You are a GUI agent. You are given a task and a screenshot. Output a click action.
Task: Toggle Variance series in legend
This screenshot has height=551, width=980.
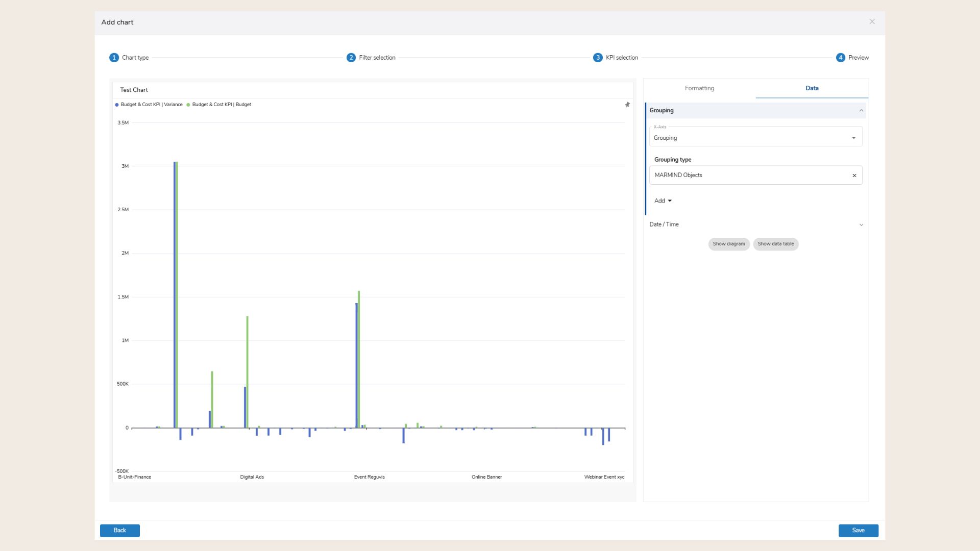tap(151, 105)
